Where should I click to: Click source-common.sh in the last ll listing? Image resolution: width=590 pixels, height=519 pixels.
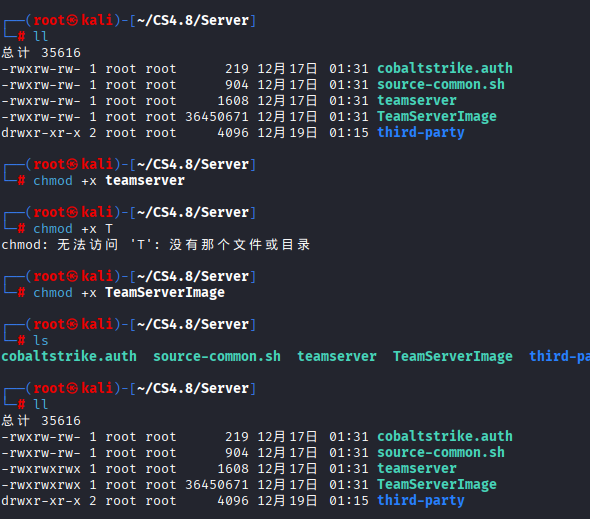441,453
